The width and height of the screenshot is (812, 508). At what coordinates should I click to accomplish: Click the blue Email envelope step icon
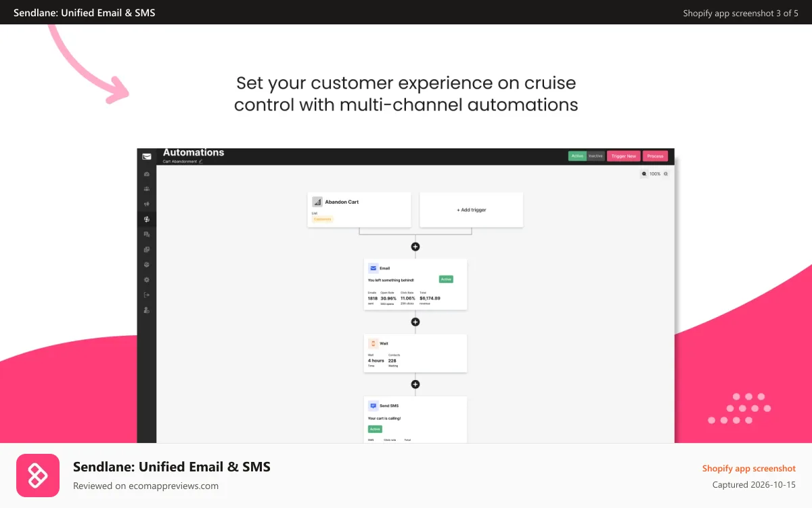point(373,268)
